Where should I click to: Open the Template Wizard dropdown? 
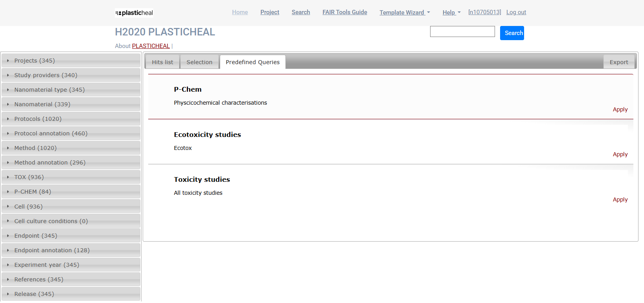point(405,13)
